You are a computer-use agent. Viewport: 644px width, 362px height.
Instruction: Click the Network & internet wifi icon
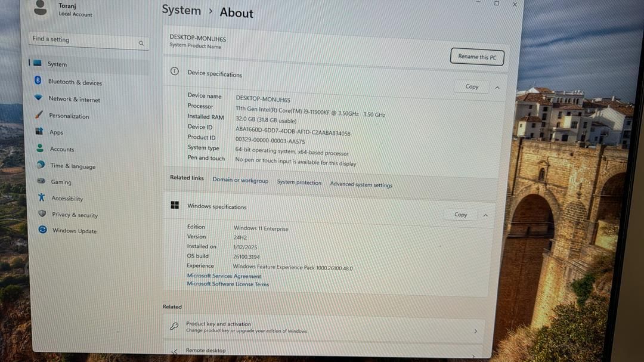pyautogui.click(x=38, y=97)
